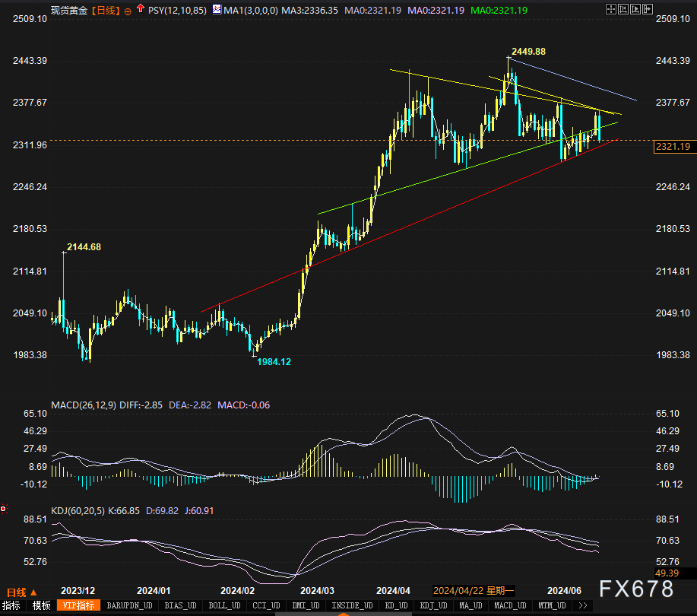Click the orange circled-plus icon beside 日线
Viewport: 697px width, 616px height.
click(128, 11)
